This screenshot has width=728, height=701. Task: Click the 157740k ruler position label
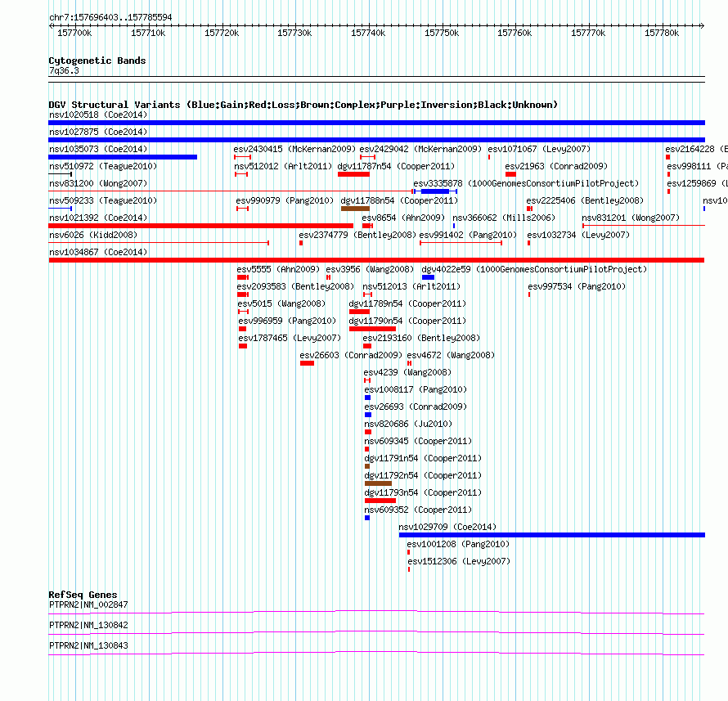[368, 33]
